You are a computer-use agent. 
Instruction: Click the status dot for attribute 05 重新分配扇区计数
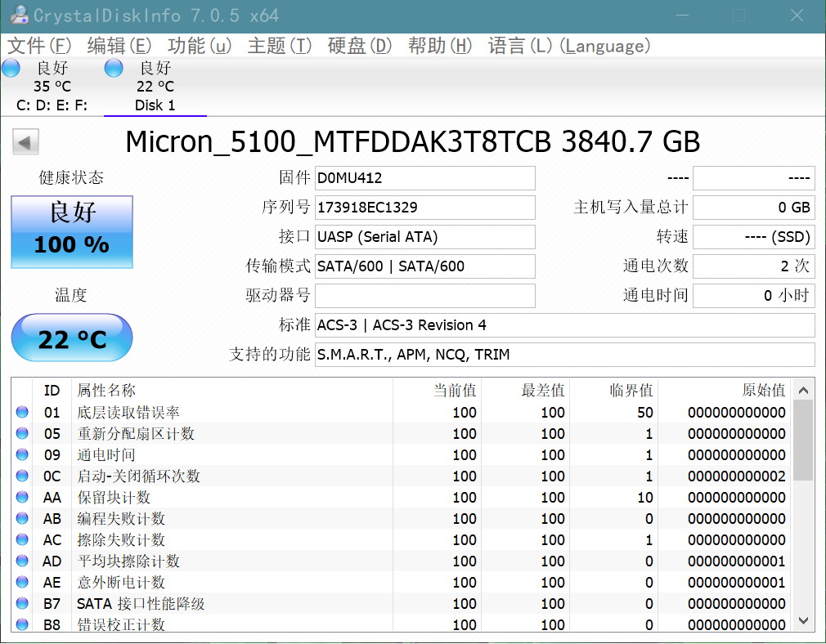[22, 433]
